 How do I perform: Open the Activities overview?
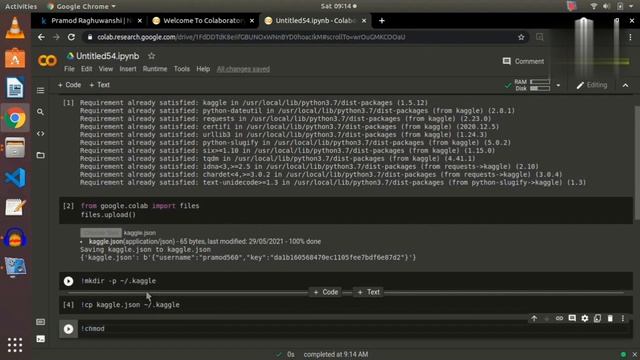[x=21, y=6]
